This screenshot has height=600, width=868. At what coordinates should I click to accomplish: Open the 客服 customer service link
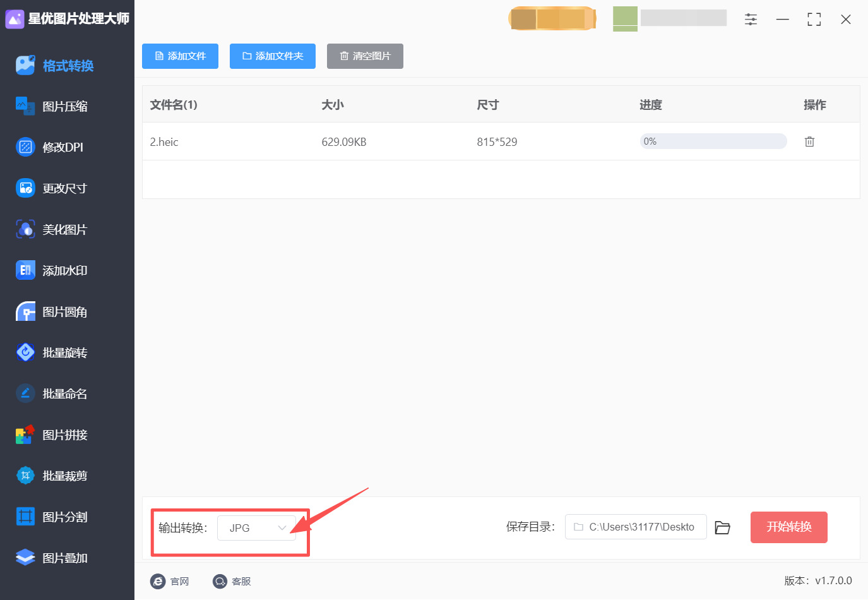click(232, 581)
